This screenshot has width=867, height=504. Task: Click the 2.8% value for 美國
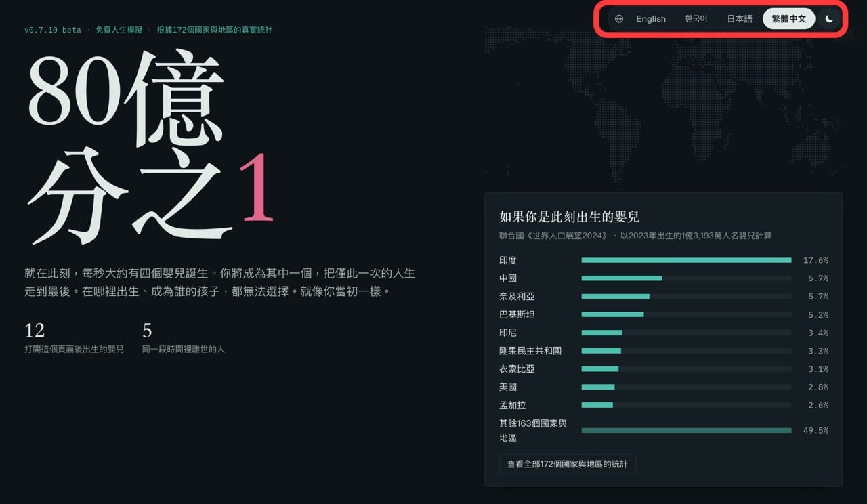click(818, 387)
